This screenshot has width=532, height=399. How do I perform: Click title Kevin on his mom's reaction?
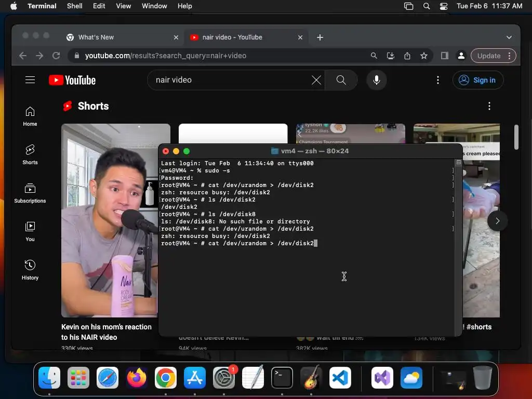[107, 332]
